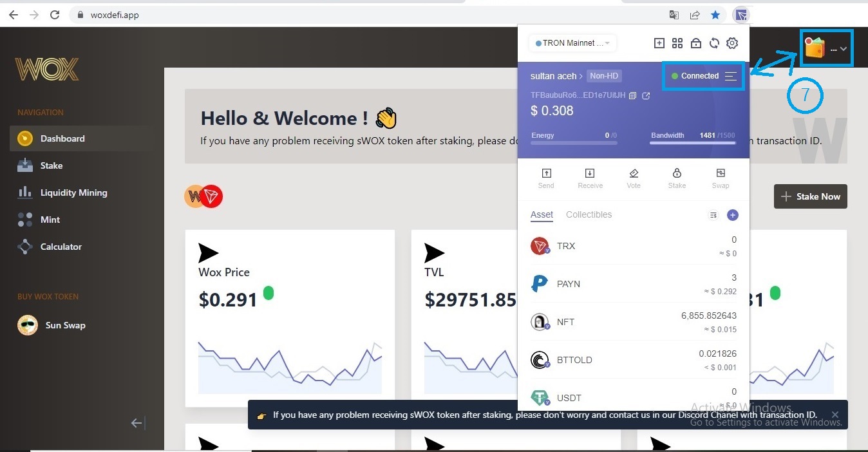868x452 pixels.
Task: Open the TRX token row
Action: 634,246
